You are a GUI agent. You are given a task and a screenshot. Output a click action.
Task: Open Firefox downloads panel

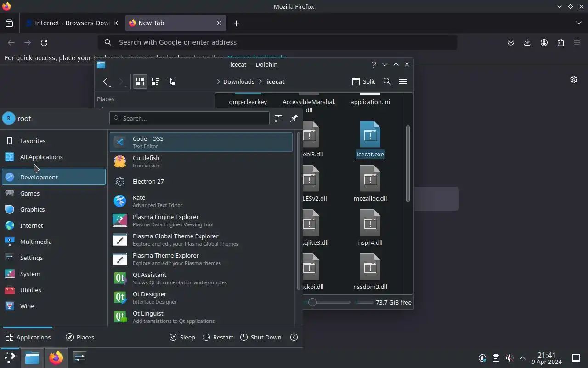[x=527, y=42]
